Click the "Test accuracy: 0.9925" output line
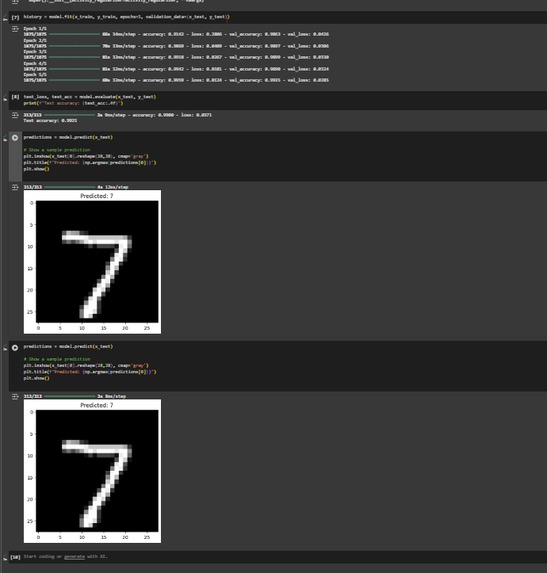This screenshot has width=547, height=573. click(x=50, y=120)
